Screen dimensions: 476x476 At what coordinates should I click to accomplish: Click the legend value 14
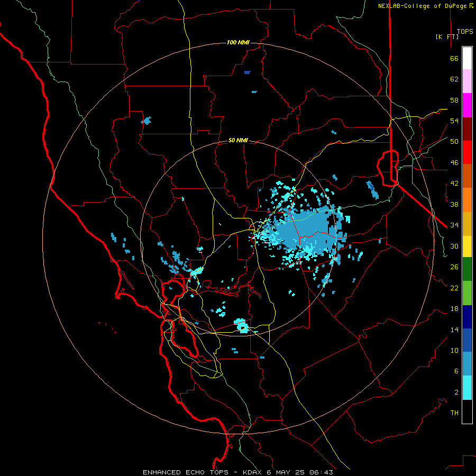click(454, 329)
